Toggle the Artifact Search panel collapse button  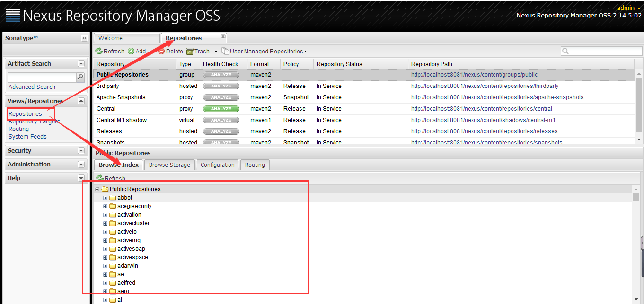point(81,64)
